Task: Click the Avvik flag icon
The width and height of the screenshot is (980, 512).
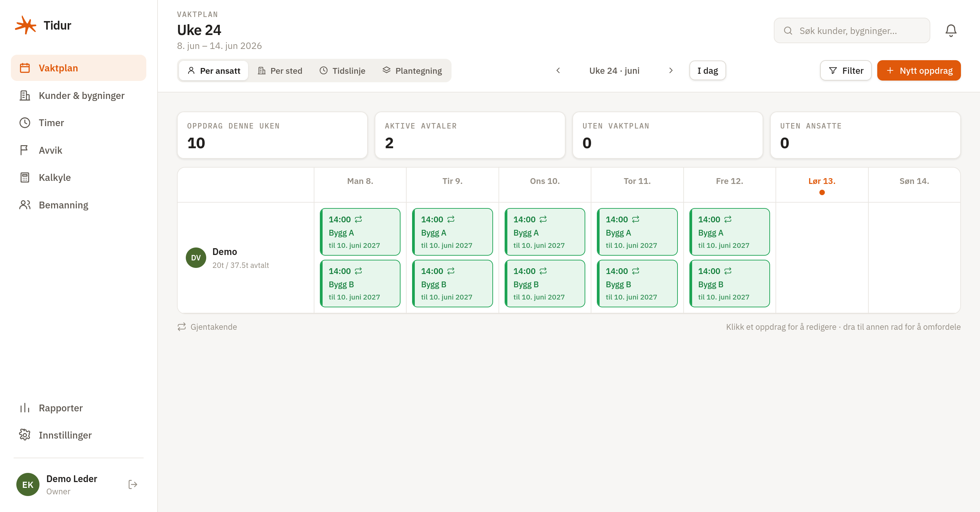Action: point(25,150)
